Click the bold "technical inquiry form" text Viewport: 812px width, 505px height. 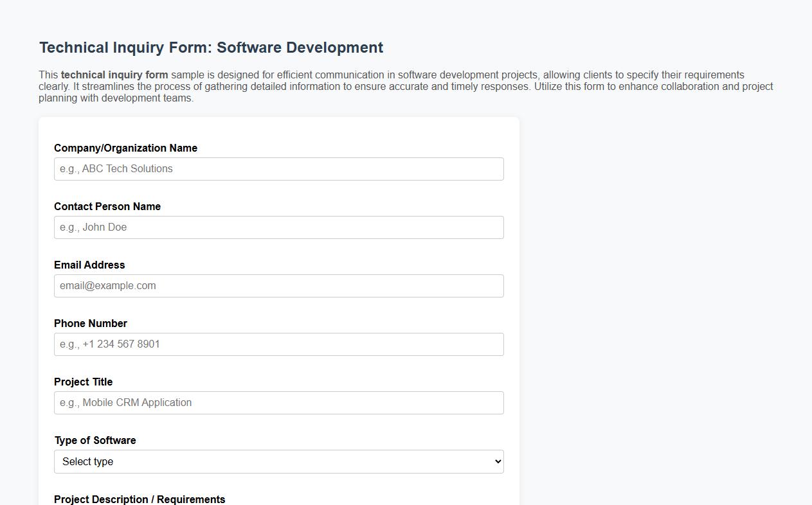pyautogui.click(x=114, y=75)
